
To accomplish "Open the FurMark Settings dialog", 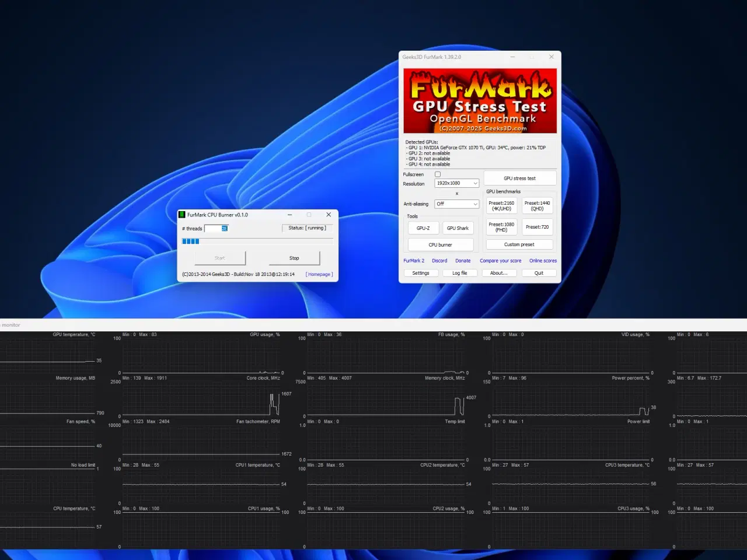I will tap(421, 272).
